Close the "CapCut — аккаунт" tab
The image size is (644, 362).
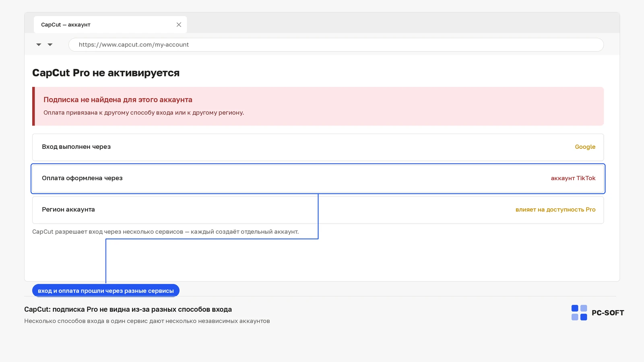179,25
